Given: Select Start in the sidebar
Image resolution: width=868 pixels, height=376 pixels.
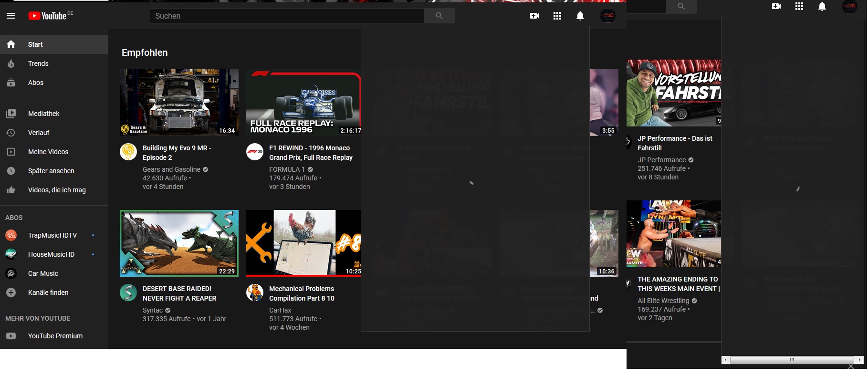Looking at the screenshot, I should click(54, 44).
